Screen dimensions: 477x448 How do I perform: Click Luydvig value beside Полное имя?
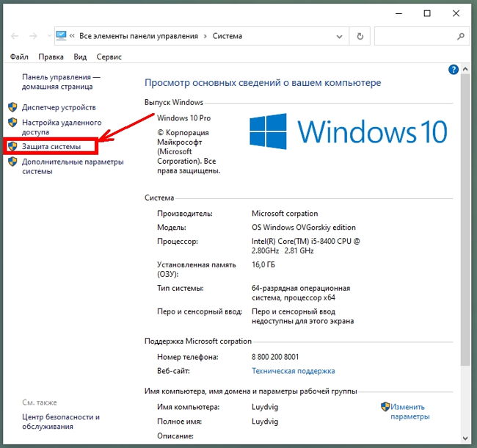pyautogui.click(x=265, y=422)
